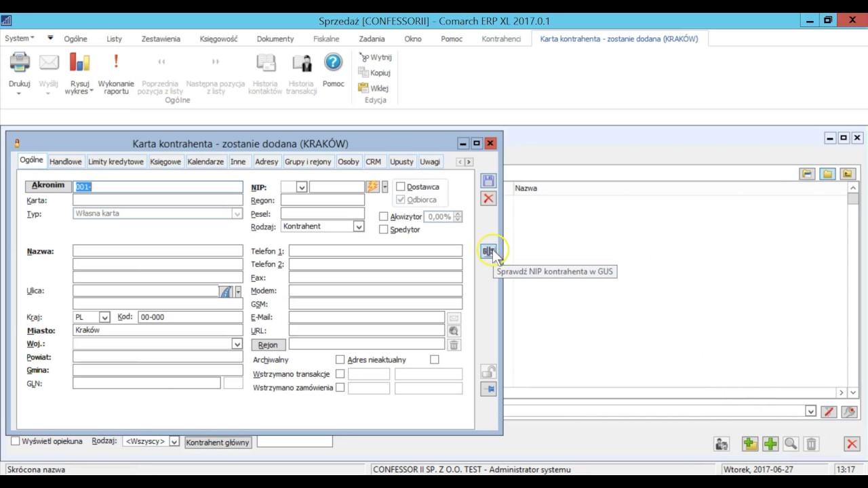Open the filter dropdown in list window

pyautogui.click(x=810, y=411)
